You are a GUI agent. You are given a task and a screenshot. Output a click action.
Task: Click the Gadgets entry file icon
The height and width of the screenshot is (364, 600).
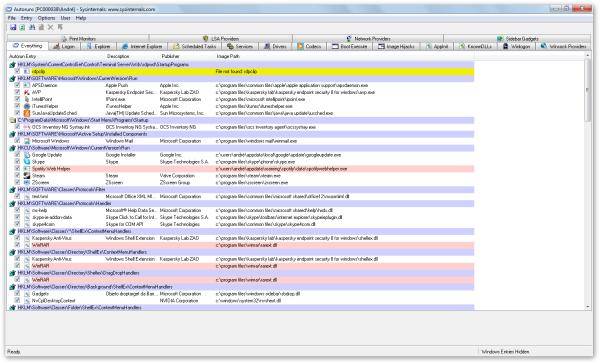click(x=27, y=294)
